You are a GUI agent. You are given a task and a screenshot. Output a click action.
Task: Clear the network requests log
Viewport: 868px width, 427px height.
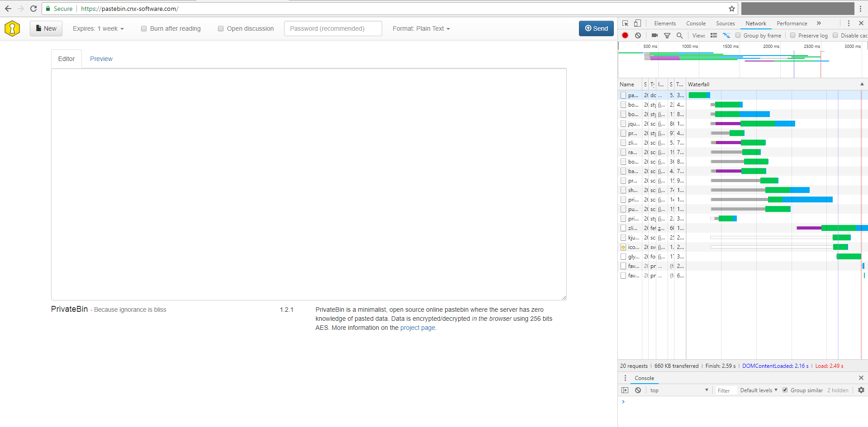(x=638, y=35)
